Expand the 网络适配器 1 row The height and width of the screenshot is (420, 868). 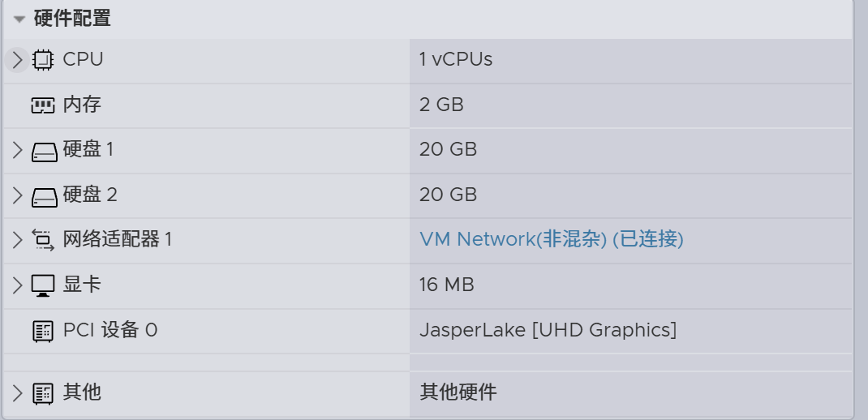(x=18, y=240)
